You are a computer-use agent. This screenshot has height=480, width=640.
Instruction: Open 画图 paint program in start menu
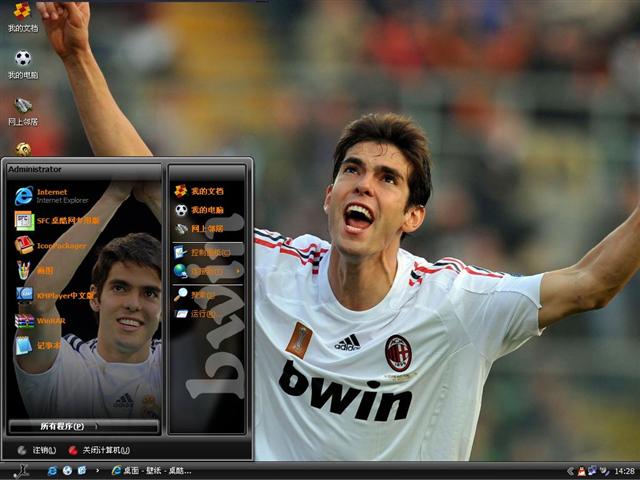(x=35, y=270)
